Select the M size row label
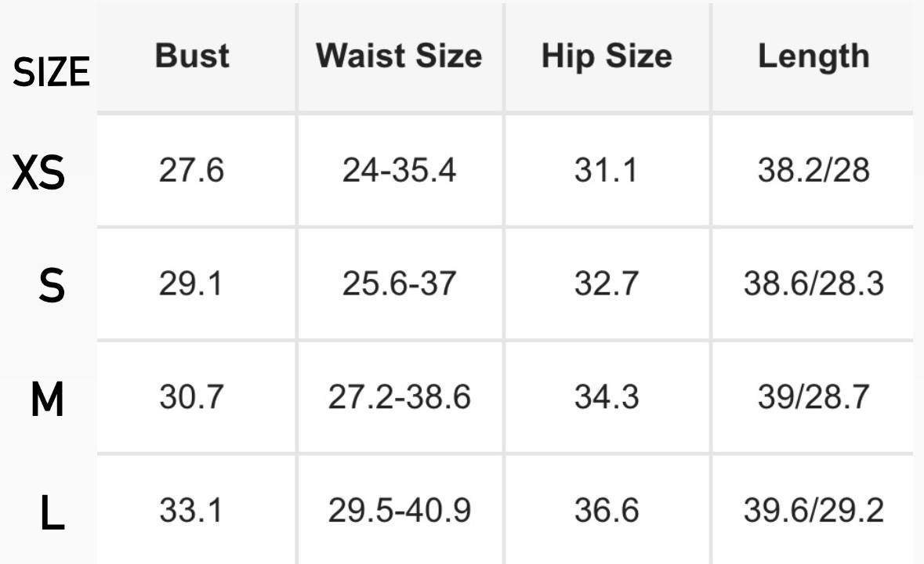The height and width of the screenshot is (564, 924). pos(47,399)
